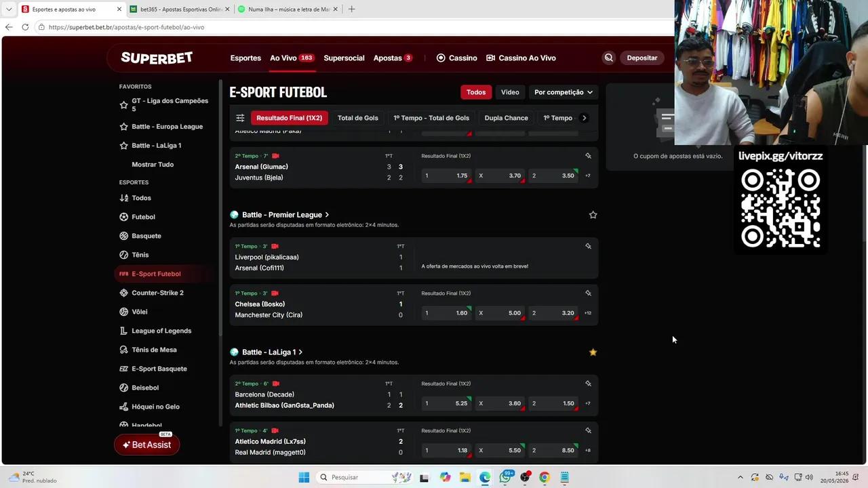Pin the Arsenal vs Juventus match
Screen dimensions: 868x488
point(588,156)
